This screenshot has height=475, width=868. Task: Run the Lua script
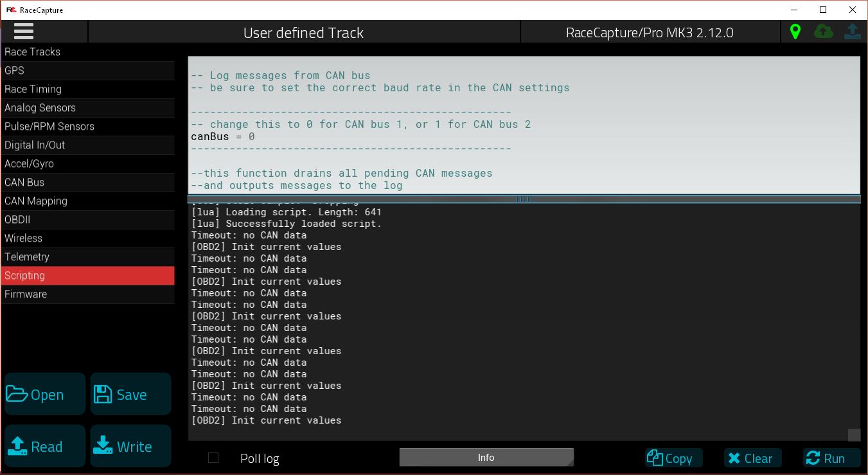(831, 458)
